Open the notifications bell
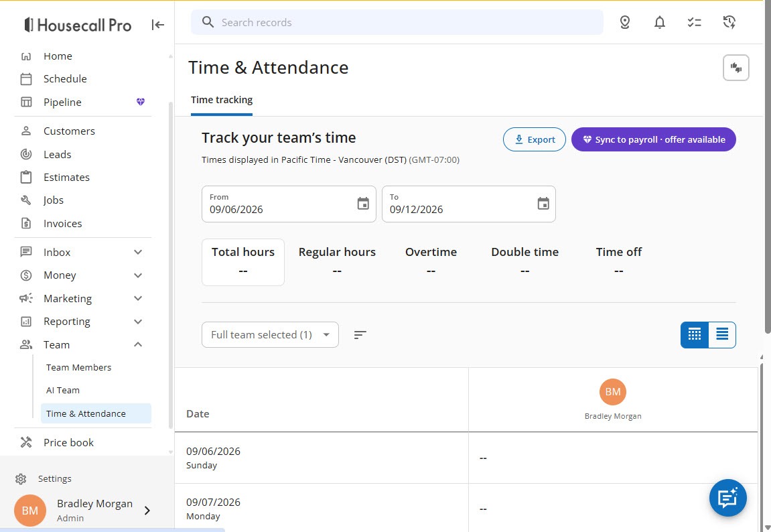771x532 pixels. point(659,22)
